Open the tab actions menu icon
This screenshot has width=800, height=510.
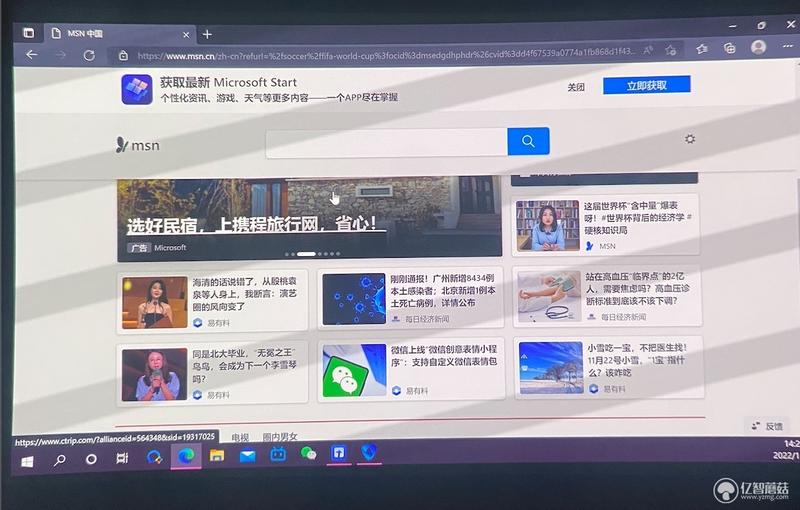tap(29, 33)
